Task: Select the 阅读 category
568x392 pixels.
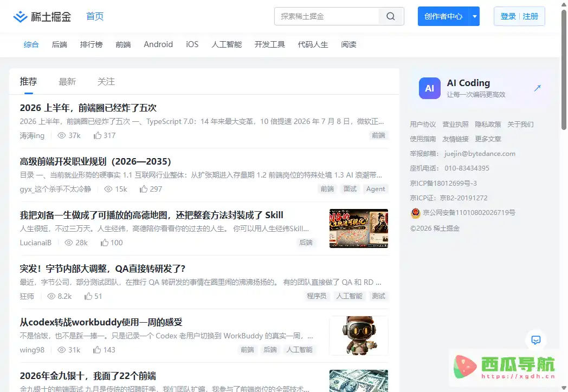Action: tap(348, 44)
